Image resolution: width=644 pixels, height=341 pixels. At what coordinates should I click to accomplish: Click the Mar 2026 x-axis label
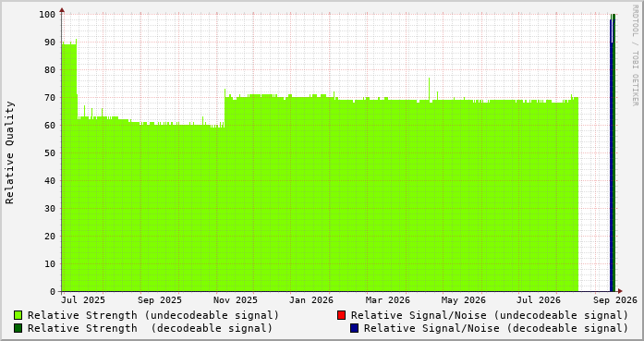tap(388, 300)
